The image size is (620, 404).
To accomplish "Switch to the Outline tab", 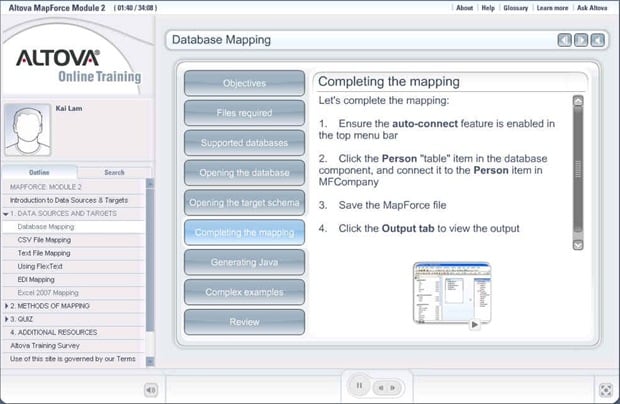I will coord(39,172).
